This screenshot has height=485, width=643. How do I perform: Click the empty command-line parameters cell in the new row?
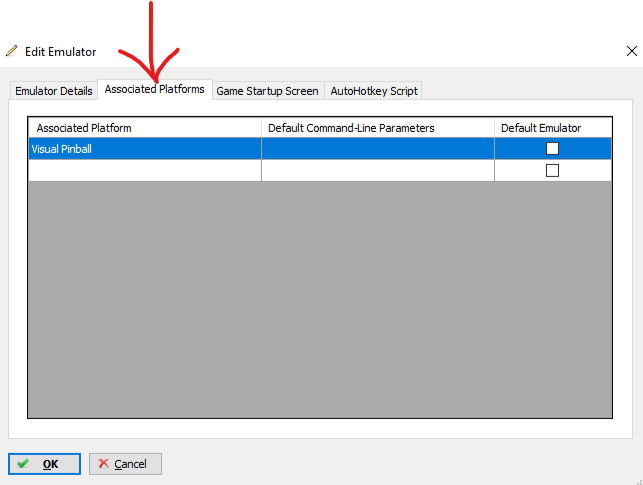(x=377, y=171)
